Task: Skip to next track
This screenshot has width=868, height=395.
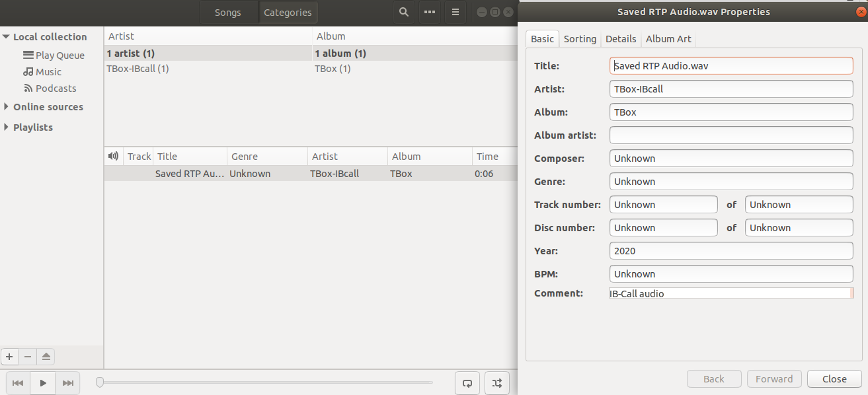Action: (x=67, y=383)
